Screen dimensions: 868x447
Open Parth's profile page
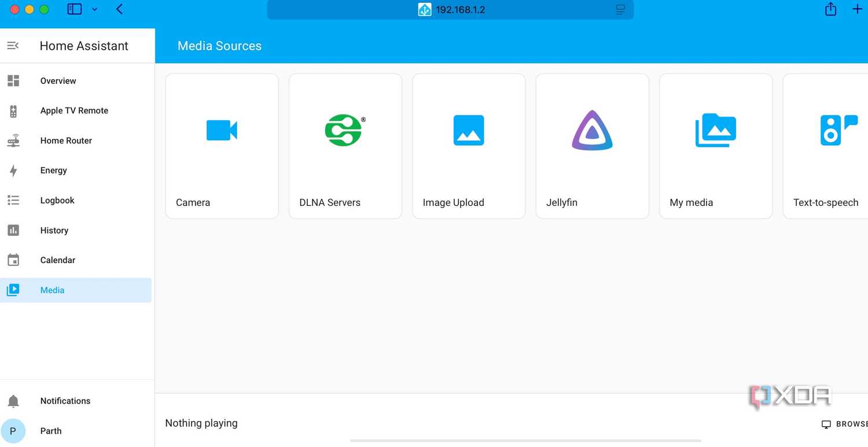click(76, 431)
